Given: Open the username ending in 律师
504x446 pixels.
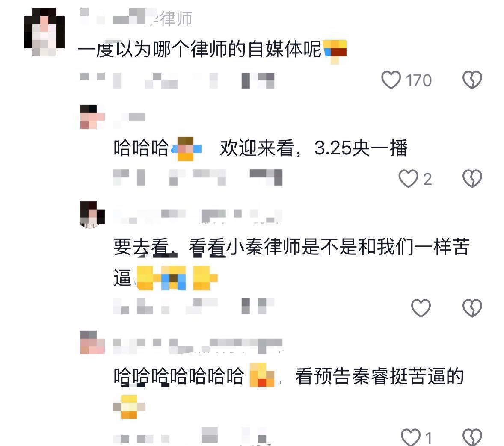Looking at the screenshot, I should pos(136,18).
